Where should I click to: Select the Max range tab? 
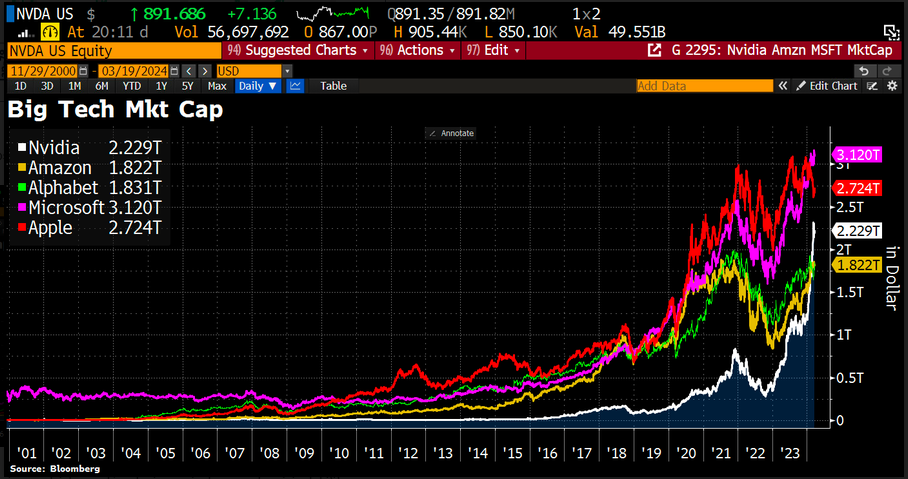tap(217, 86)
